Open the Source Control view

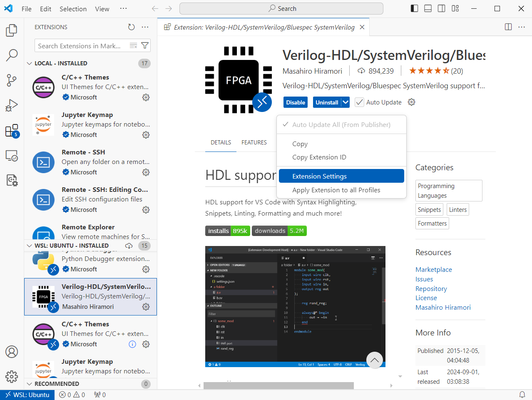point(12,80)
